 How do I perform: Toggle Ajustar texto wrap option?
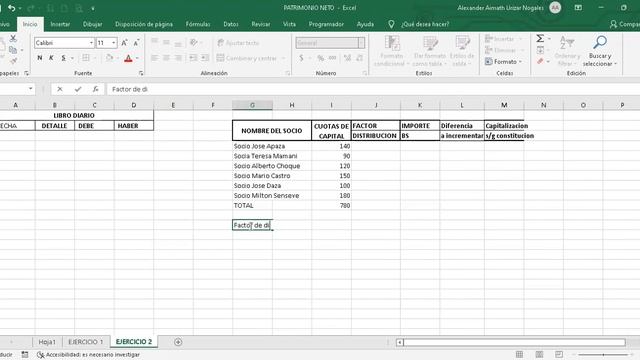(238, 43)
